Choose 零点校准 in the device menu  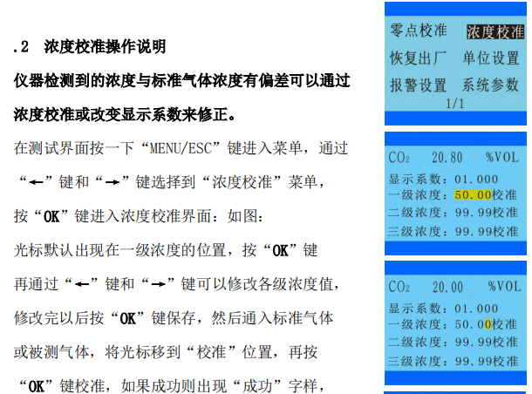(x=418, y=31)
